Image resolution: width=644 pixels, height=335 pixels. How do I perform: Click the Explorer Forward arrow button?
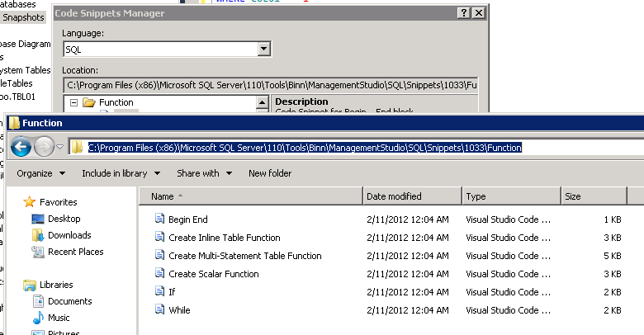coord(44,147)
